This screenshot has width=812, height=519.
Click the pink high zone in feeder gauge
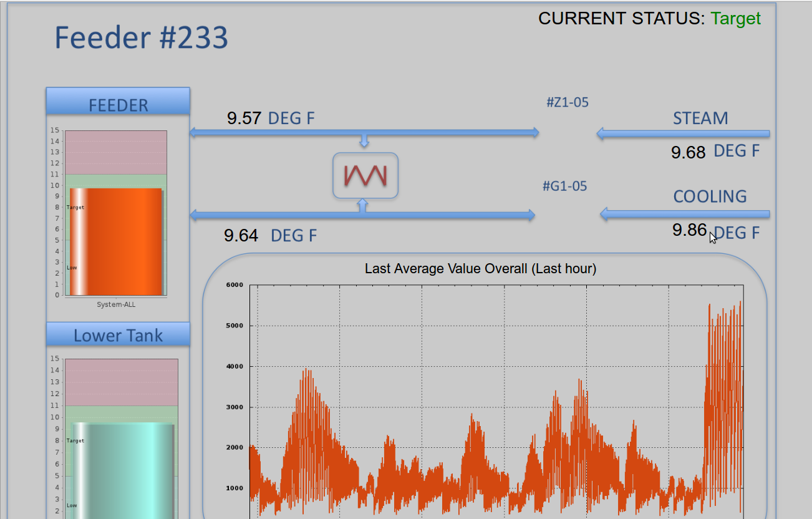click(x=116, y=152)
